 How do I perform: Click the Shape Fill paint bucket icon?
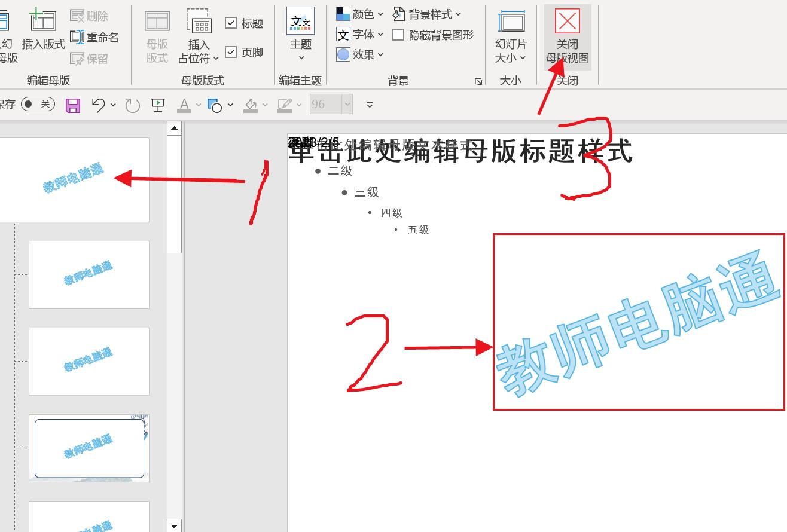tap(251, 105)
